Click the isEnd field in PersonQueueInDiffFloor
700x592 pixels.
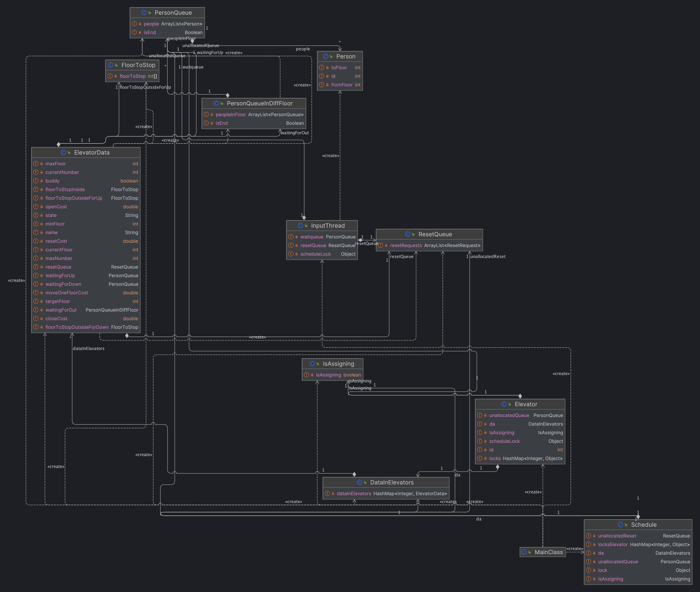click(254, 123)
